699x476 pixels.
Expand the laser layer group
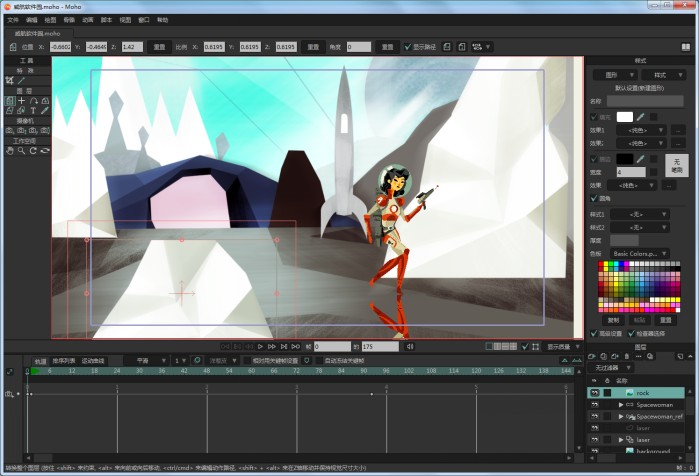(x=621, y=439)
